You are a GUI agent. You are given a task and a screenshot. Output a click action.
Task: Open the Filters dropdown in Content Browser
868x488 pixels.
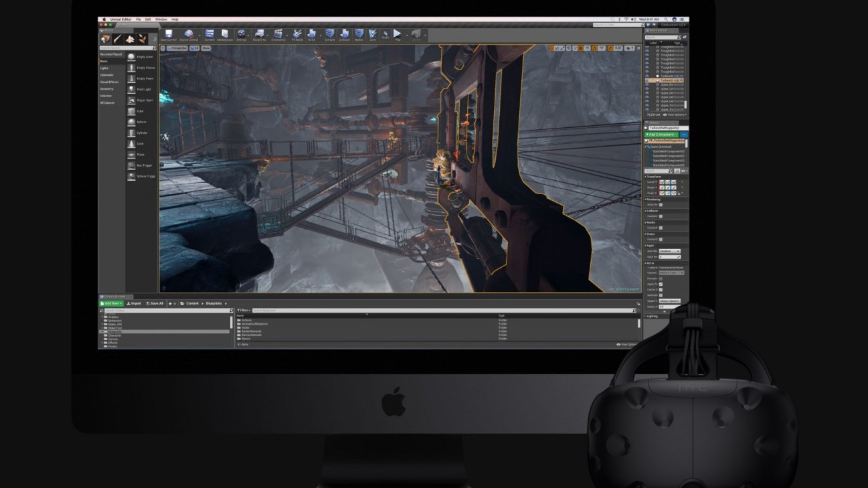(x=244, y=310)
